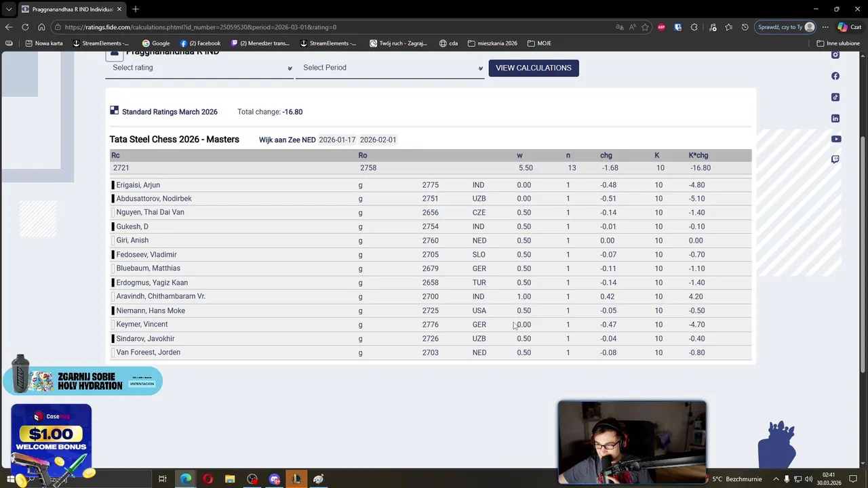Open LinkedIn icon in the right sidebar

click(x=835, y=118)
